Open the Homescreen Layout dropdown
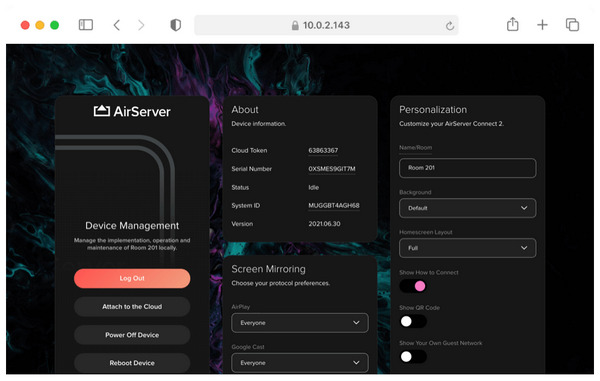The width and height of the screenshot is (600, 381). click(468, 248)
